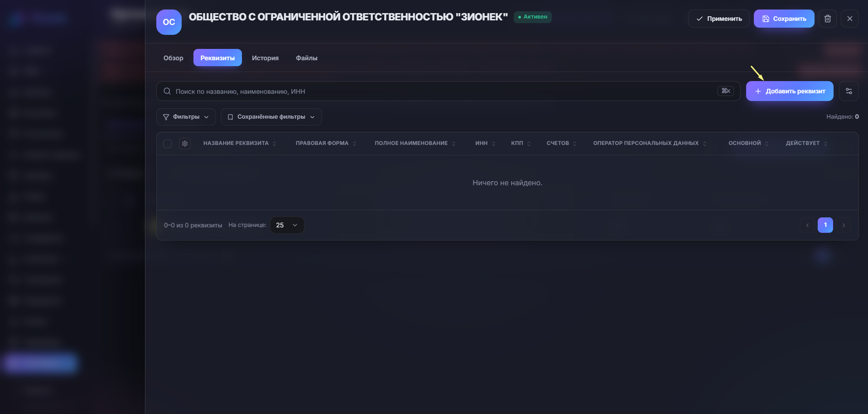Go to the next page arrow
This screenshot has height=414, width=868.
point(844,225)
